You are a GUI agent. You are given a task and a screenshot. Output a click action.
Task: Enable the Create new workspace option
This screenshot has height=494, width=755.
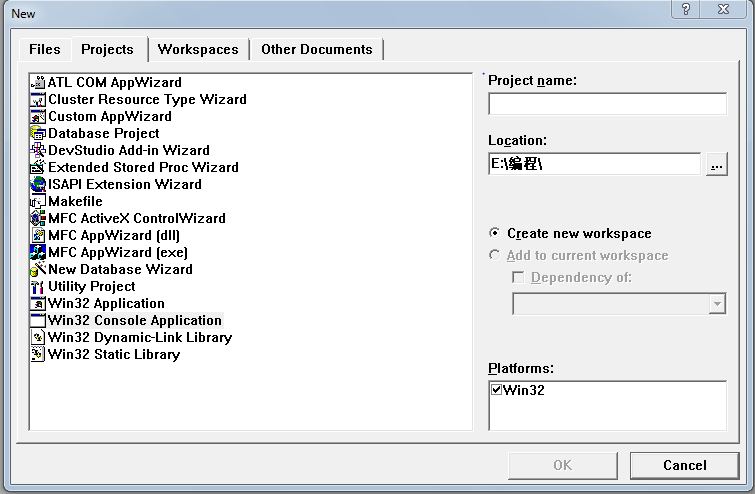click(495, 233)
